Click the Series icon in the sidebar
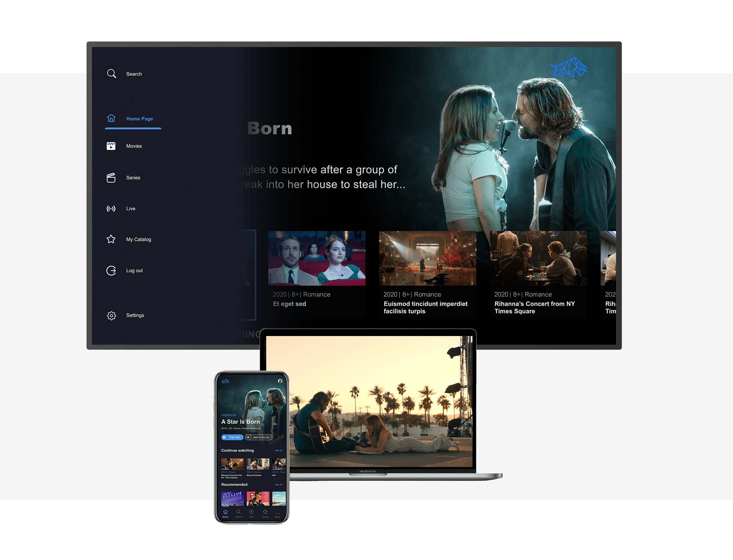Screen dimensions: 733x560 click(x=111, y=178)
